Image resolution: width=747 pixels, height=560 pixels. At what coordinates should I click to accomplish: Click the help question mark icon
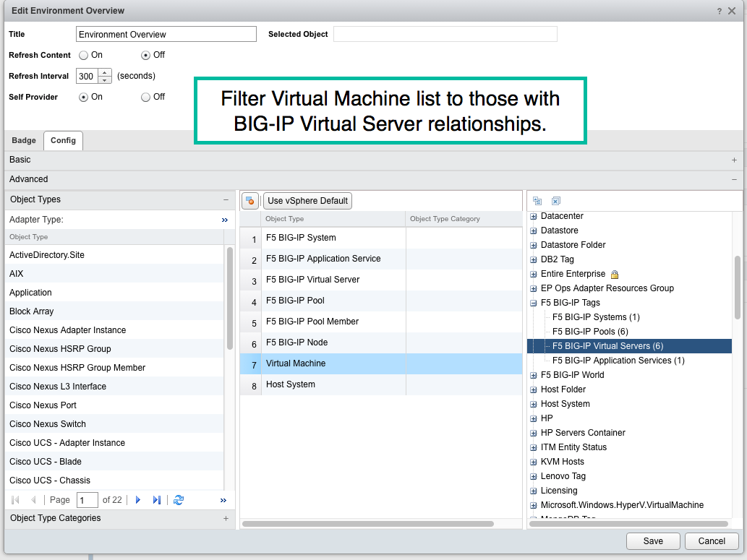(720, 11)
